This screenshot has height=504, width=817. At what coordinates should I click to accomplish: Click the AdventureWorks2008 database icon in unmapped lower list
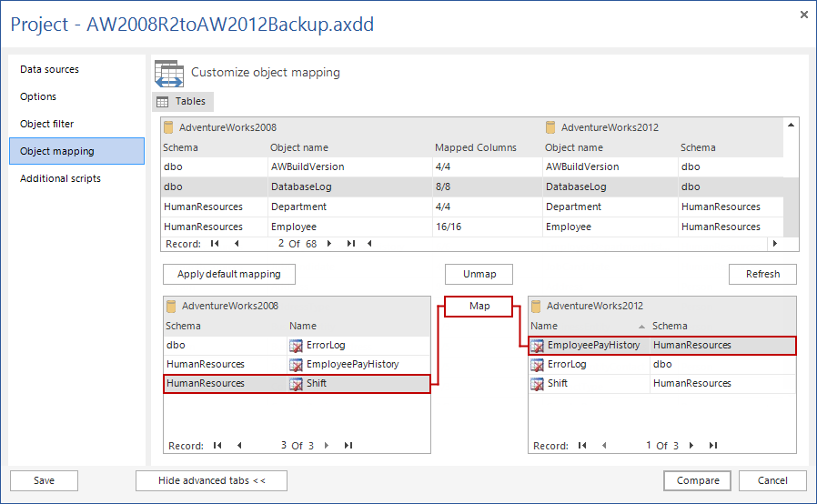(x=171, y=306)
